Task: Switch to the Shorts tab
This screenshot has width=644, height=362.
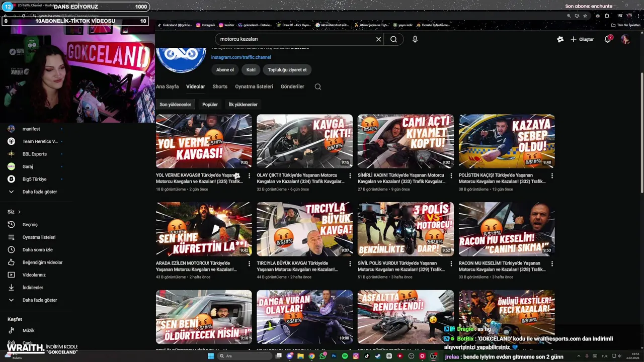Action: pos(220,86)
